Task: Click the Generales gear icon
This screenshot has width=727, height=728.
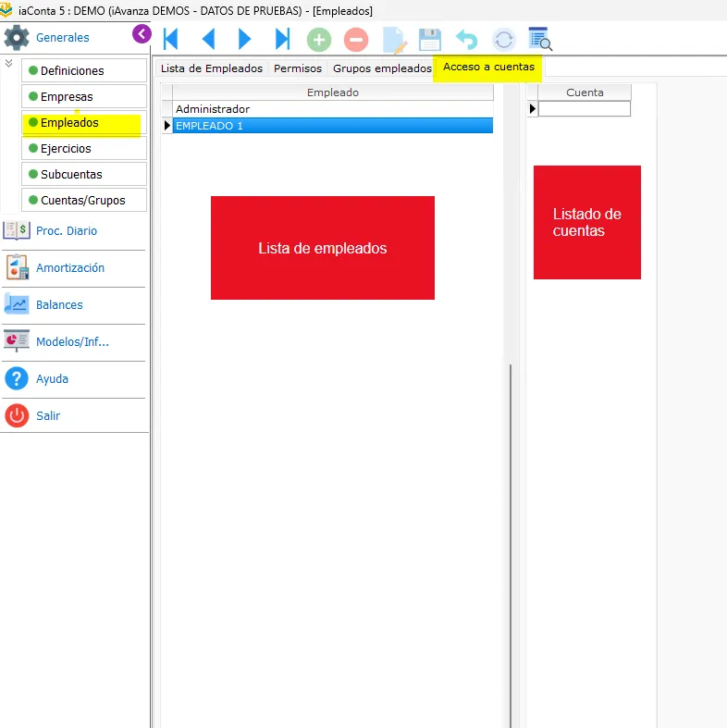Action: 17,38
